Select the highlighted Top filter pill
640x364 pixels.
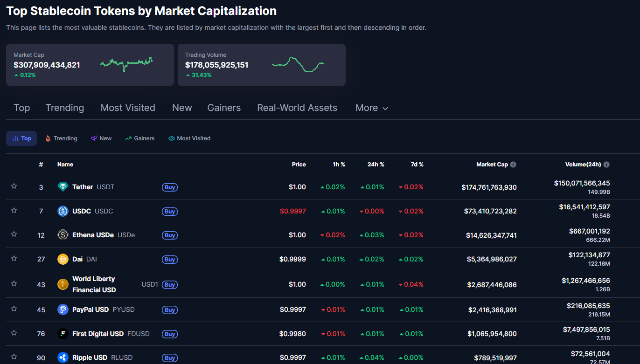click(x=21, y=138)
